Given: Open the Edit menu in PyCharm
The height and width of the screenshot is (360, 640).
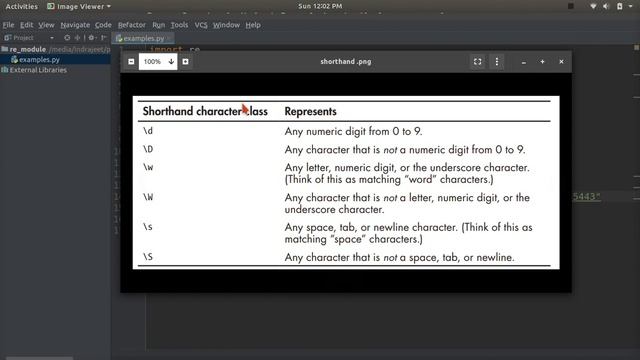Looking at the screenshot, I should pos(27,25).
